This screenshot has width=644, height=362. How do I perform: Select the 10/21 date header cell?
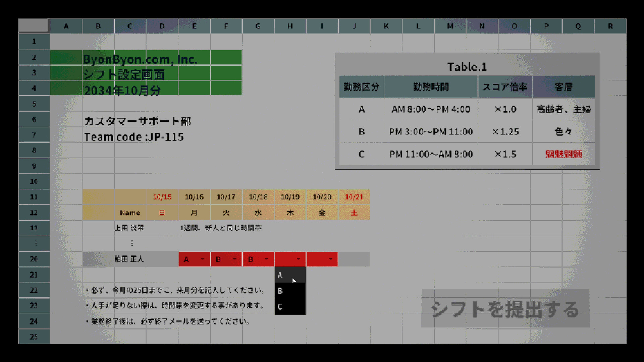(354, 197)
